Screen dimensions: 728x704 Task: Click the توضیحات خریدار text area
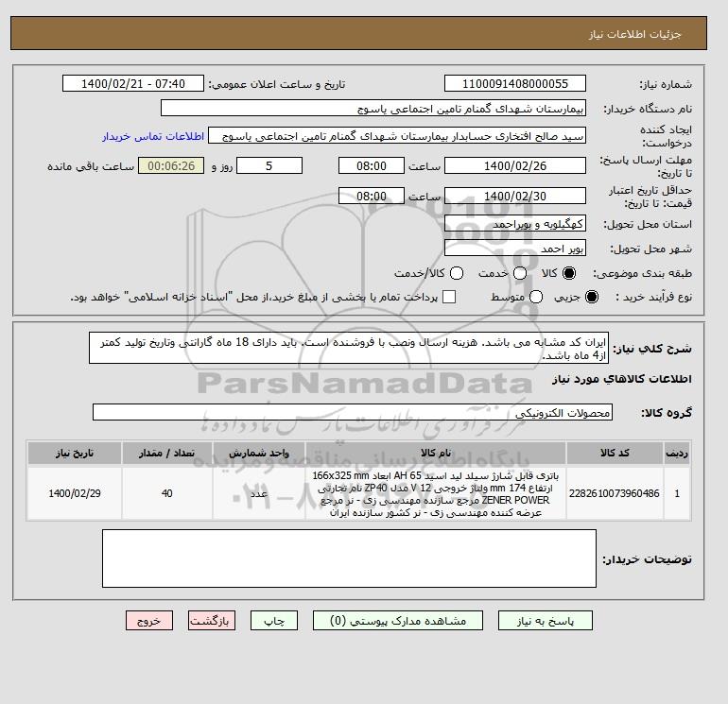(x=349, y=558)
